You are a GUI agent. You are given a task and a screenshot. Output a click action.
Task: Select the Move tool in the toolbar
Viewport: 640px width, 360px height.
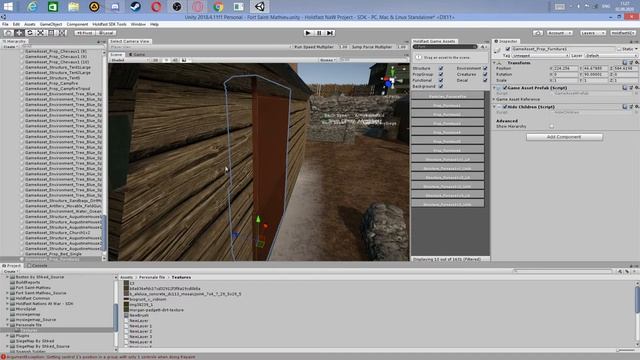pos(19,33)
